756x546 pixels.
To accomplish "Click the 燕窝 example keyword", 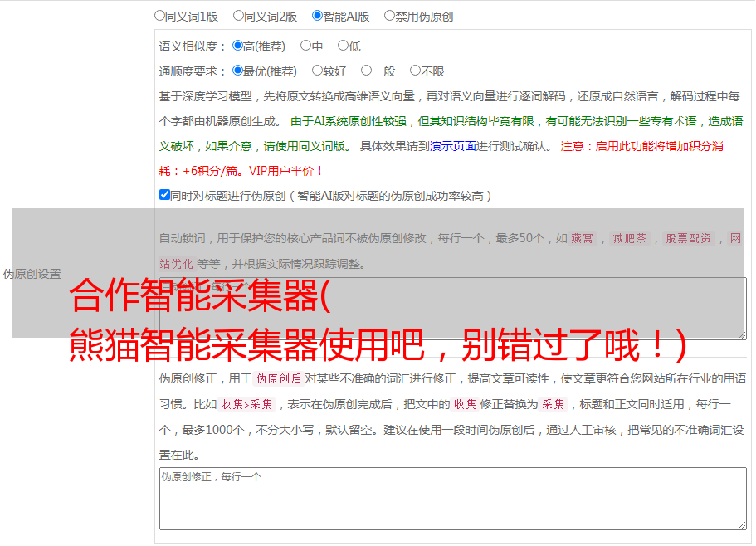I will 583,238.
